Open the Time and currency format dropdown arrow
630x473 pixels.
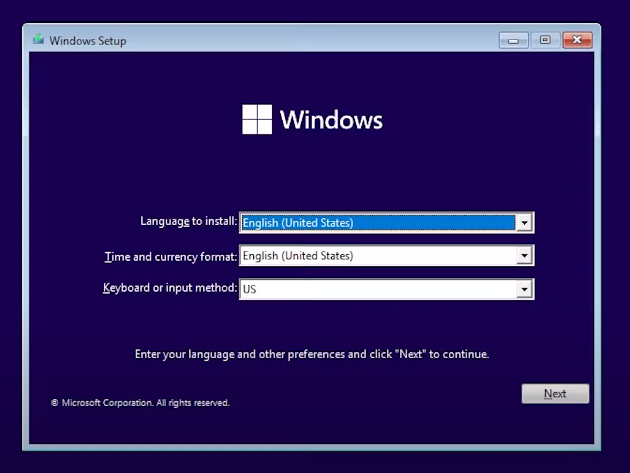click(x=524, y=256)
